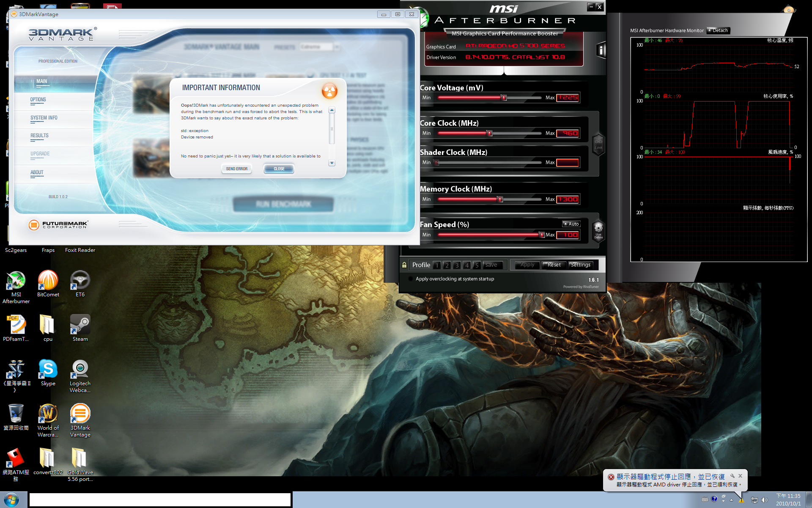Show hidden tray icons arrow

(731, 500)
